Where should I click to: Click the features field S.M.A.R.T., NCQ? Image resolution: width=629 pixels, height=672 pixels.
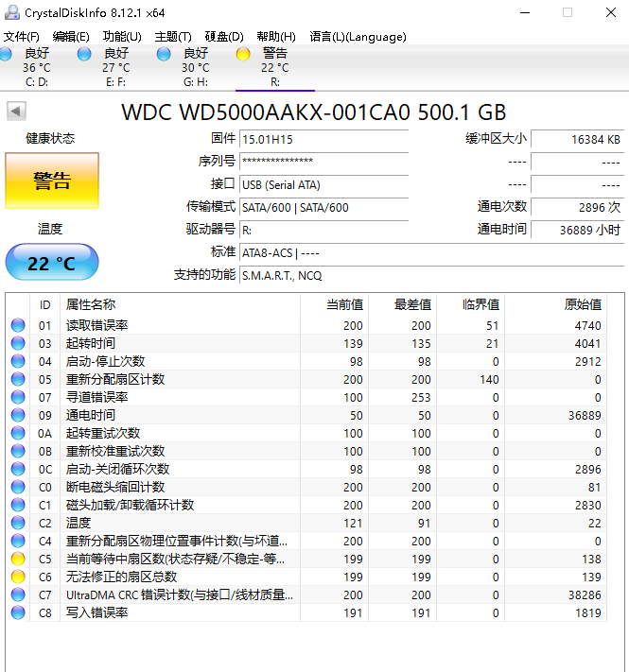431,276
